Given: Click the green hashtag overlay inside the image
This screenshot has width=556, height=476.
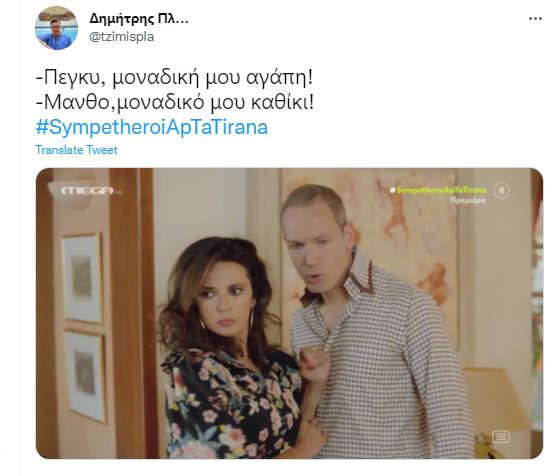Looking at the screenshot, I should (439, 190).
